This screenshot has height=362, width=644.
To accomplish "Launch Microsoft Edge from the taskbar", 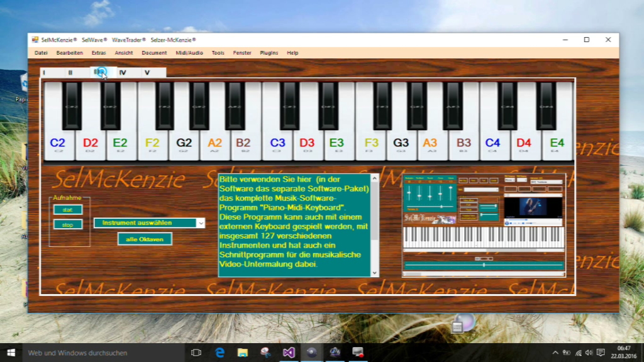I will click(x=219, y=353).
